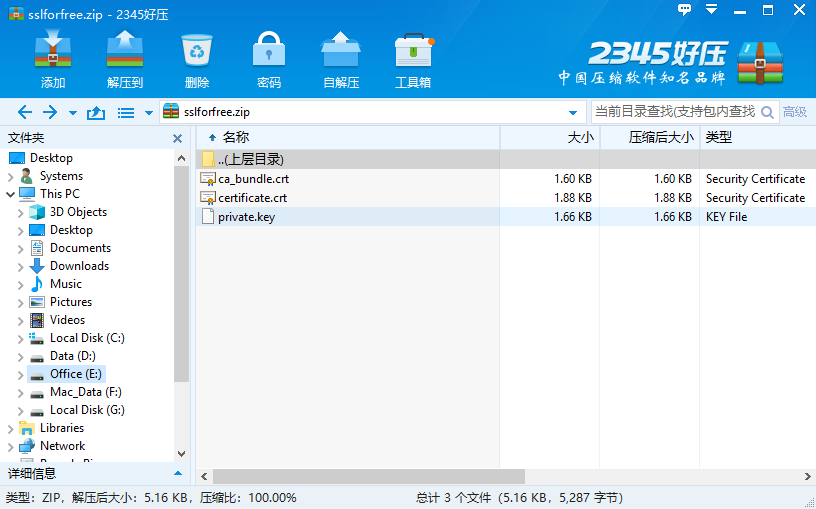Click the certificate.crt certificate icon

click(x=208, y=198)
